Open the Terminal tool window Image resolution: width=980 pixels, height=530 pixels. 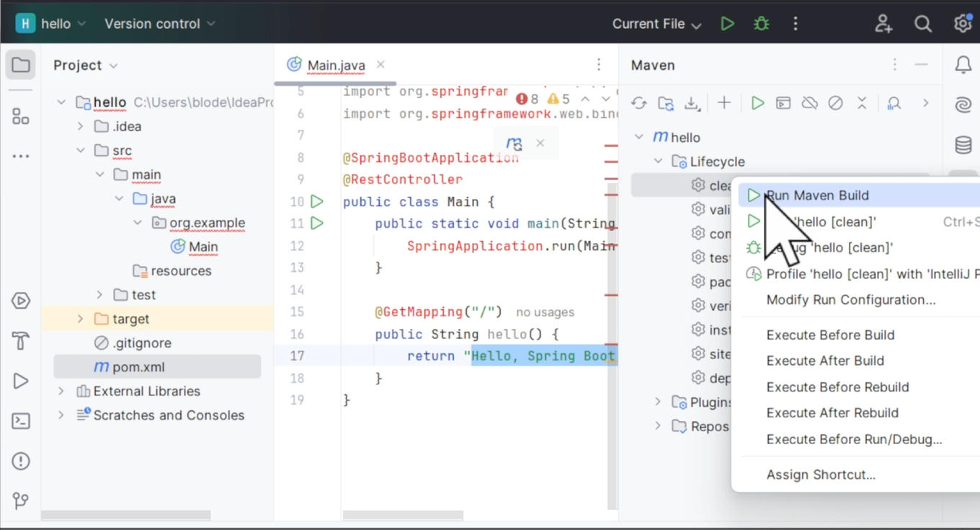pyautogui.click(x=21, y=421)
